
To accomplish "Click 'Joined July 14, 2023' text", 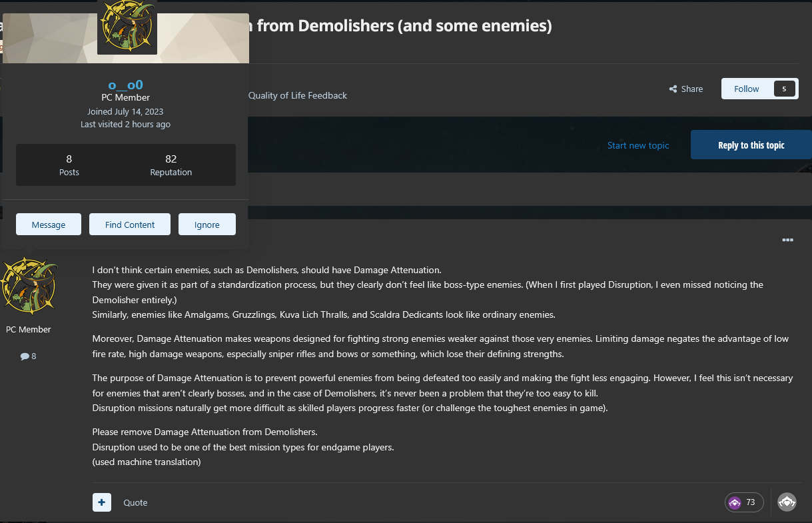I will click(x=125, y=111).
